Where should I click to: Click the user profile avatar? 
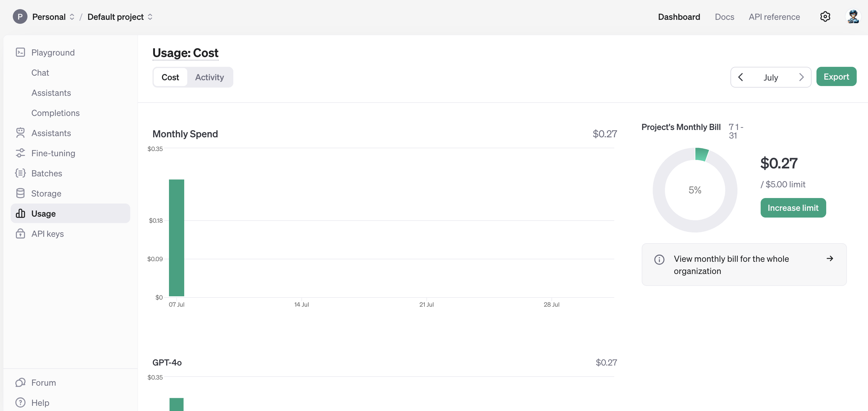point(853,16)
